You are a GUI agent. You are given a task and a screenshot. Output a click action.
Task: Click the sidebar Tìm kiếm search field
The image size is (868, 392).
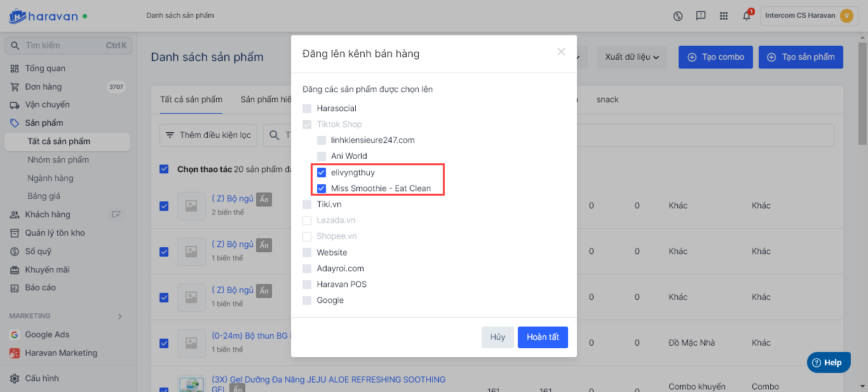coord(67,46)
